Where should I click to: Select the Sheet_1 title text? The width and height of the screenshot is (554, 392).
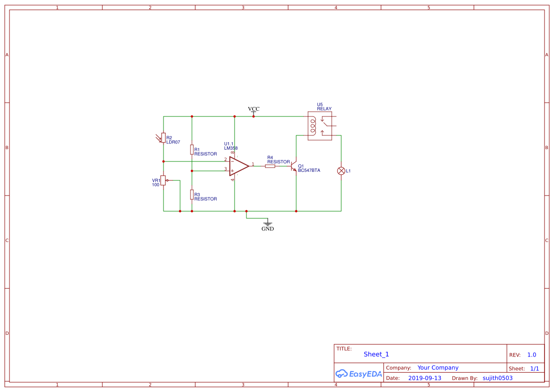click(x=376, y=354)
